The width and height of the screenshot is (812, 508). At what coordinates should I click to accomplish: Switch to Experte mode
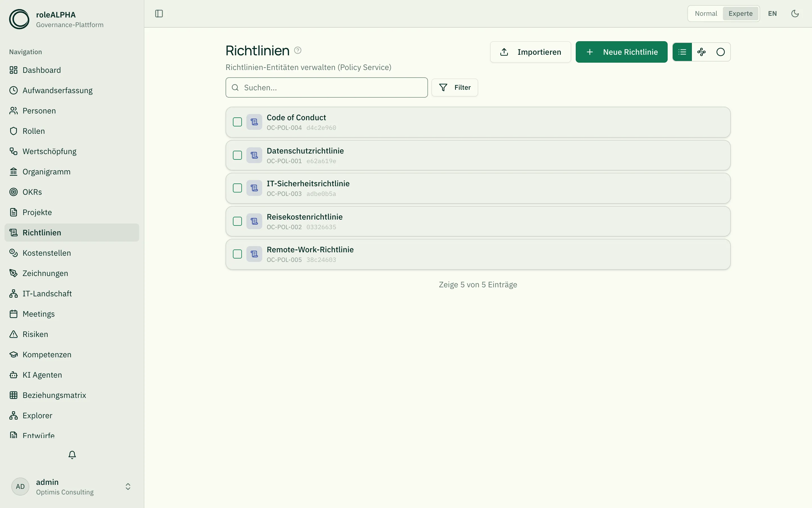coord(740,14)
